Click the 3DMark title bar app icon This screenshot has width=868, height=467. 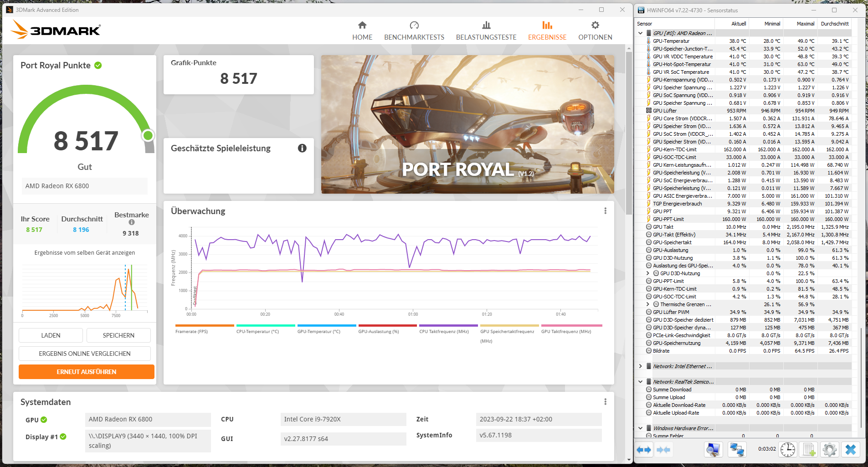[10, 10]
